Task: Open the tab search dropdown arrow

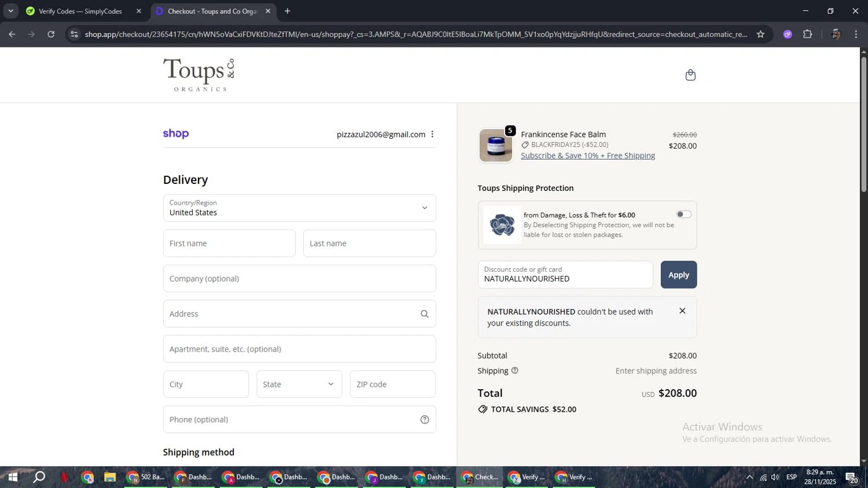Action: pos(10,11)
